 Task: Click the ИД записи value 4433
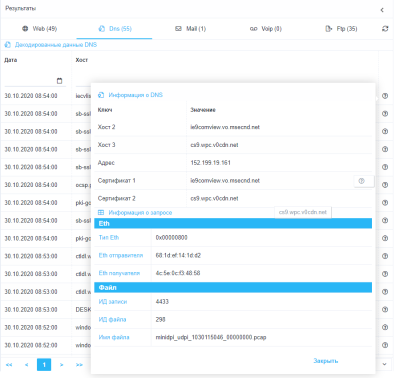[x=162, y=302]
